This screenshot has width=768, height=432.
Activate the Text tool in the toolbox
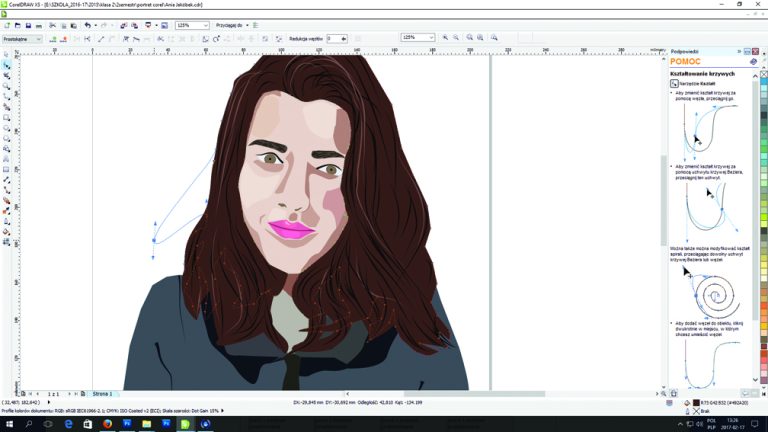pyautogui.click(x=7, y=159)
